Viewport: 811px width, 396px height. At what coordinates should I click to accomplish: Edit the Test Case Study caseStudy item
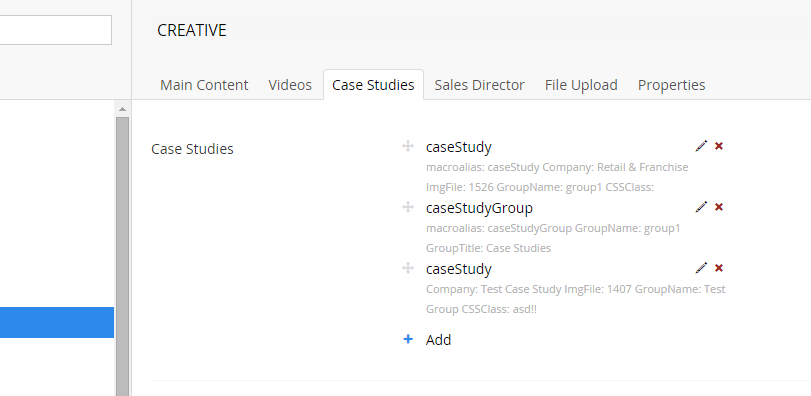click(x=701, y=268)
